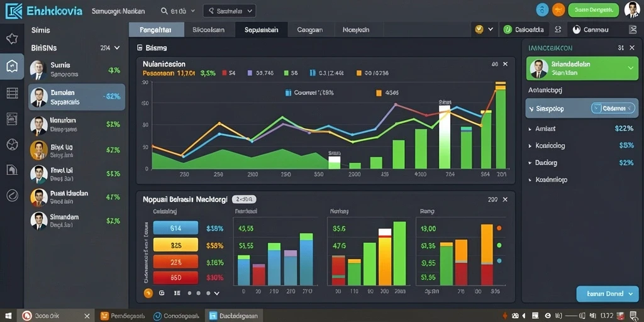
Task: Open the Sarmidea dropdown in top bar
Action: (x=230, y=11)
